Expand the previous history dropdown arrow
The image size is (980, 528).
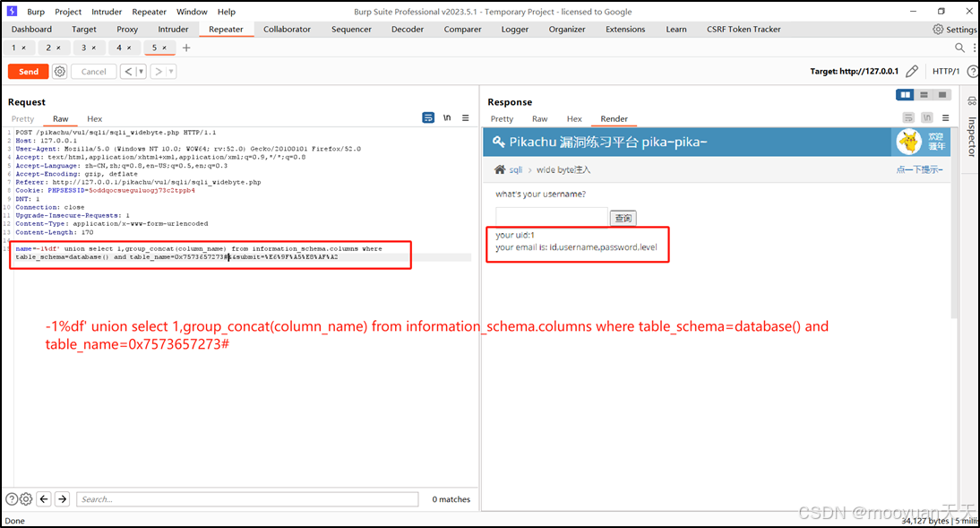[x=142, y=72]
